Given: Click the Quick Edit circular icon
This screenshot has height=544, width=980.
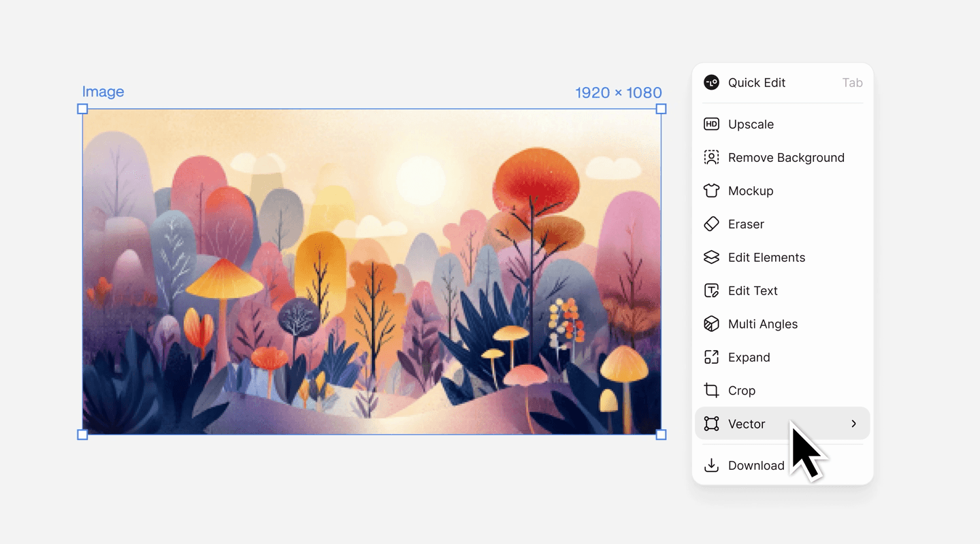Looking at the screenshot, I should click(x=711, y=83).
